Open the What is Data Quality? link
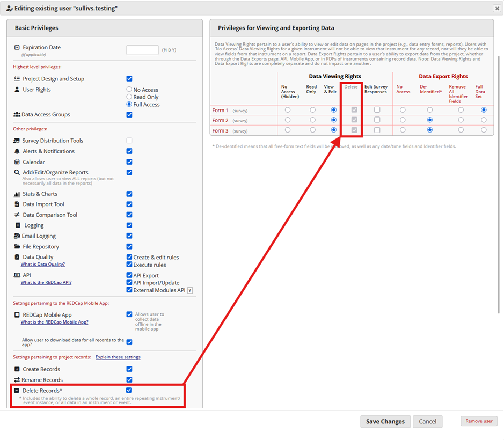 coord(43,264)
